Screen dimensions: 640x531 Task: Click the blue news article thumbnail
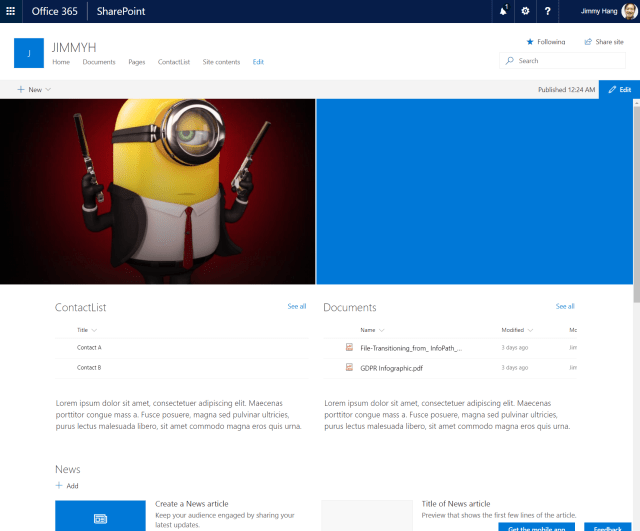[x=100, y=515]
